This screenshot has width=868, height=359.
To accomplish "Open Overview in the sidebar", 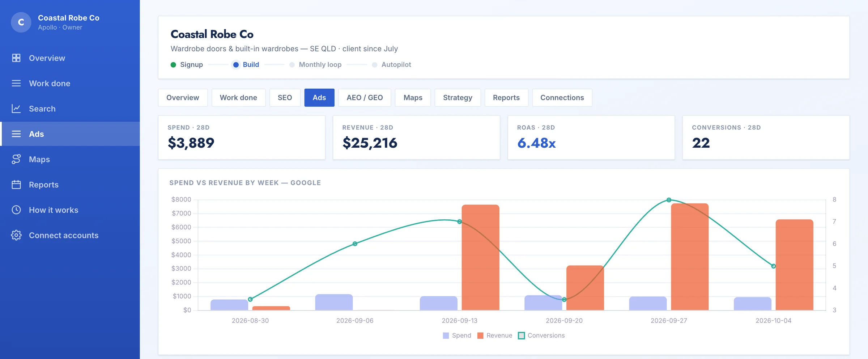I will click(x=70, y=58).
